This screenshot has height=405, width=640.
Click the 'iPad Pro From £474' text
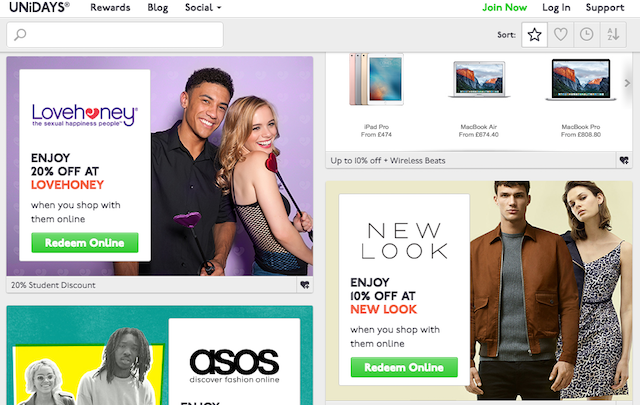click(x=376, y=131)
